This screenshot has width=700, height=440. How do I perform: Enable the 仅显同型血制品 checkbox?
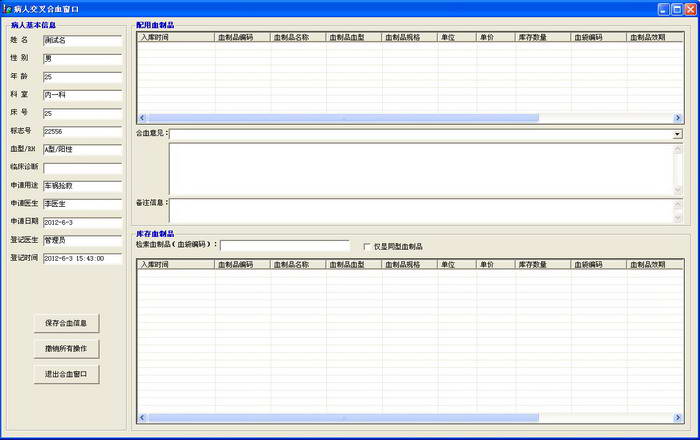click(x=367, y=246)
